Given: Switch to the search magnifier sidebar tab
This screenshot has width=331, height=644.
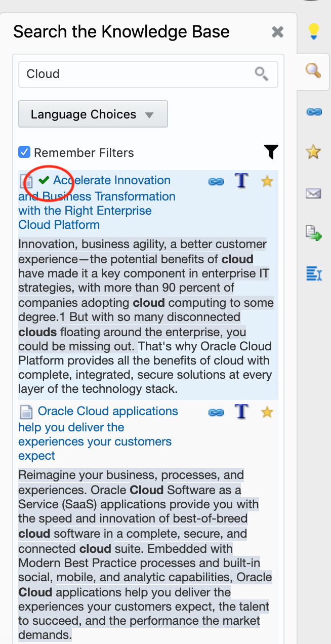Looking at the screenshot, I should [314, 70].
